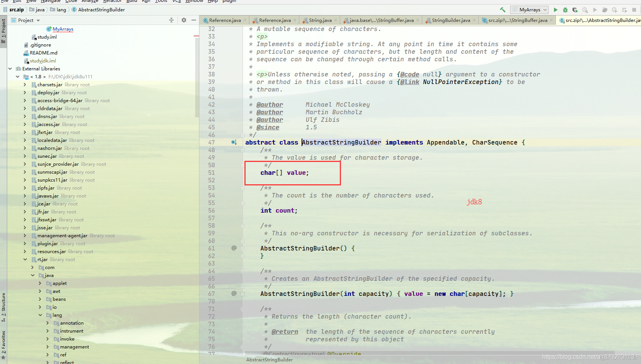Collapse the lang package folder

[40, 315]
